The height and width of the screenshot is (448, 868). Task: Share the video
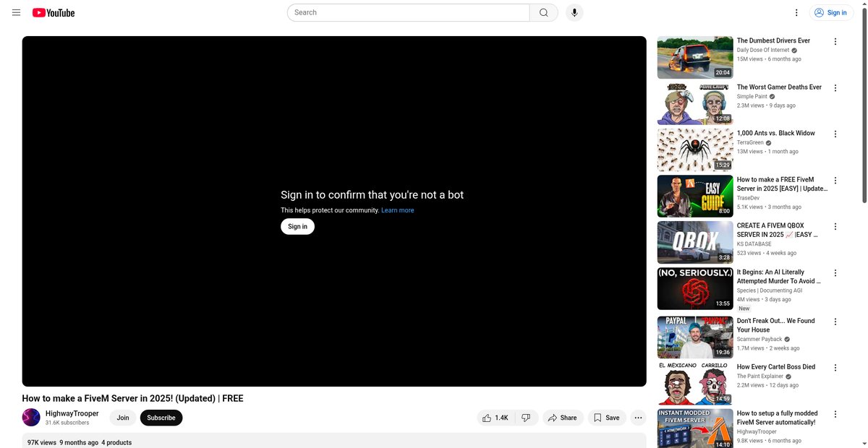[563, 418]
